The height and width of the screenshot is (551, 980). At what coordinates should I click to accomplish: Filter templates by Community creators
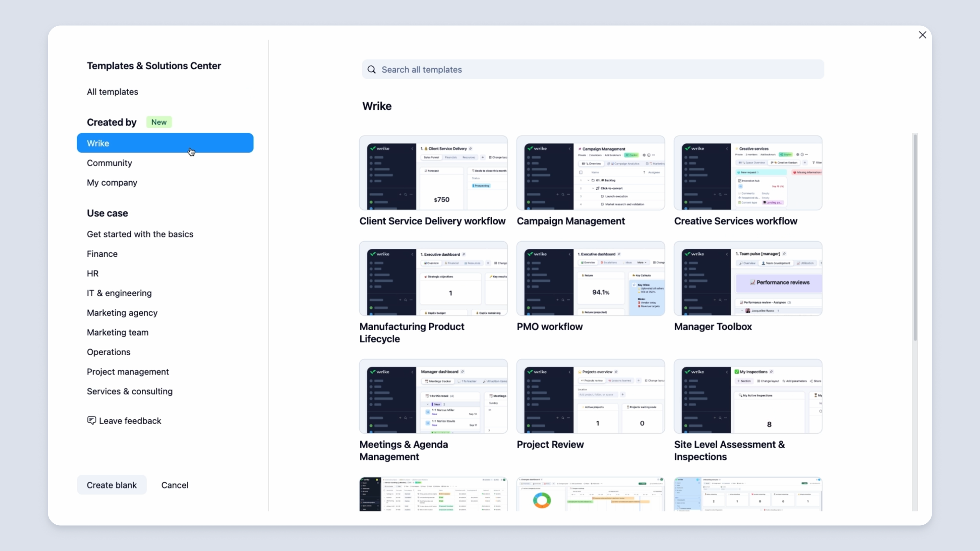pos(109,163)
